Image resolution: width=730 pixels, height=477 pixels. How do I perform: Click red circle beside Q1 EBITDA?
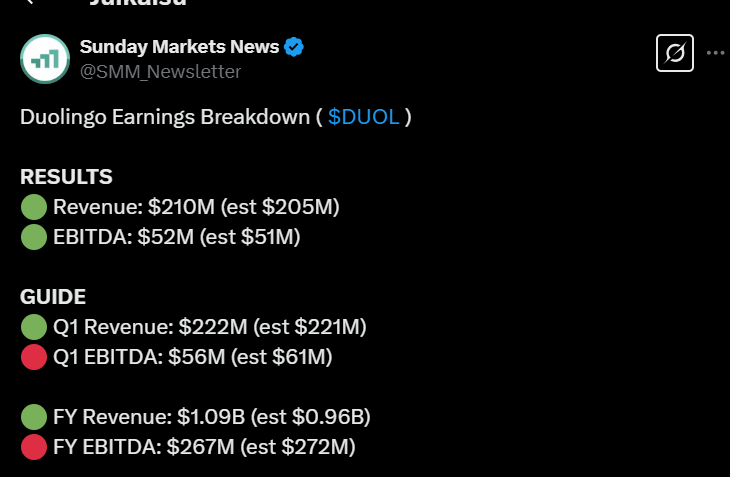coord(34,357)
